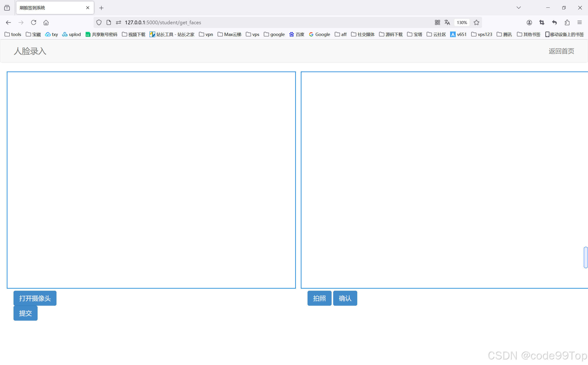Open the Google bookmark with G logo
Screen dimensions: 588x365
click(319, 34)
